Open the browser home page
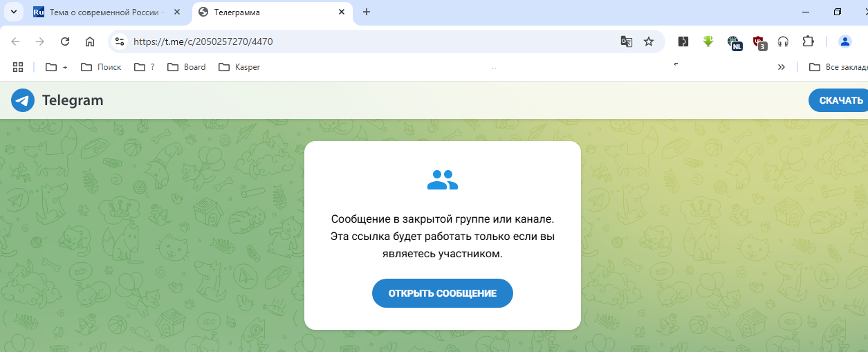Screen dimensions: 868x352 [90, 41]
